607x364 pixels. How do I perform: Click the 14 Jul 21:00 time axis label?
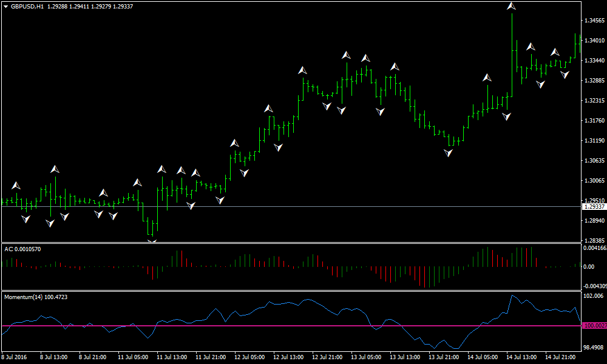coord(560,357)
